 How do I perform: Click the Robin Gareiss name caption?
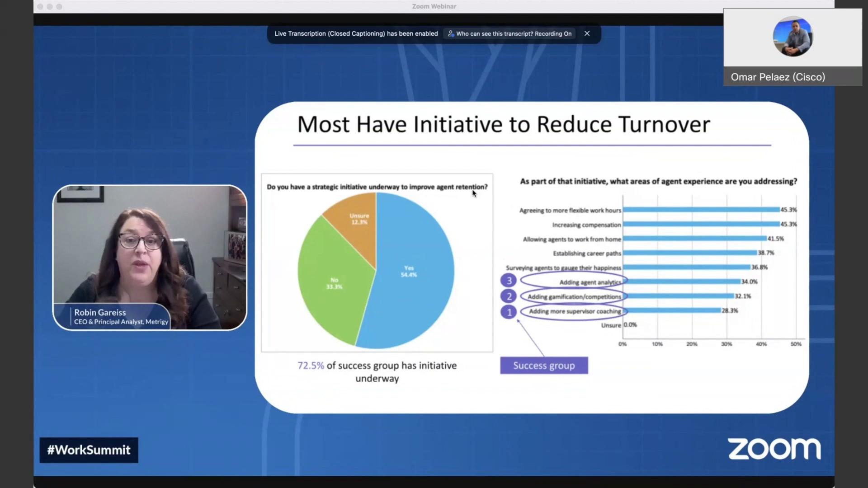click(100, 312)
